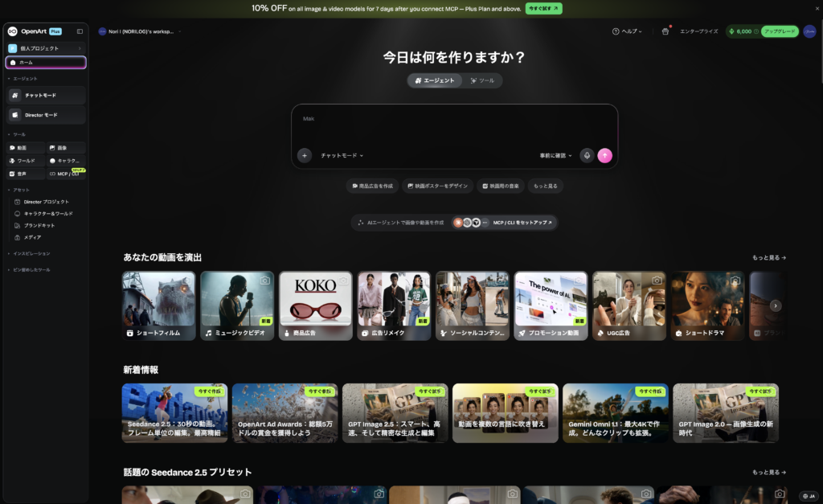Collapse the sidebar with the panel icon

click(x=80, y=31)
